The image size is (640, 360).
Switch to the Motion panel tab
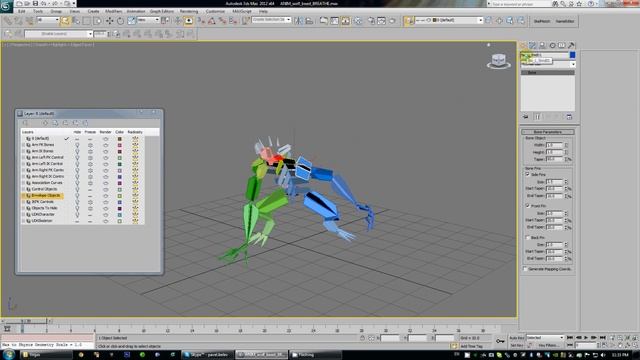tap(552, 45)
